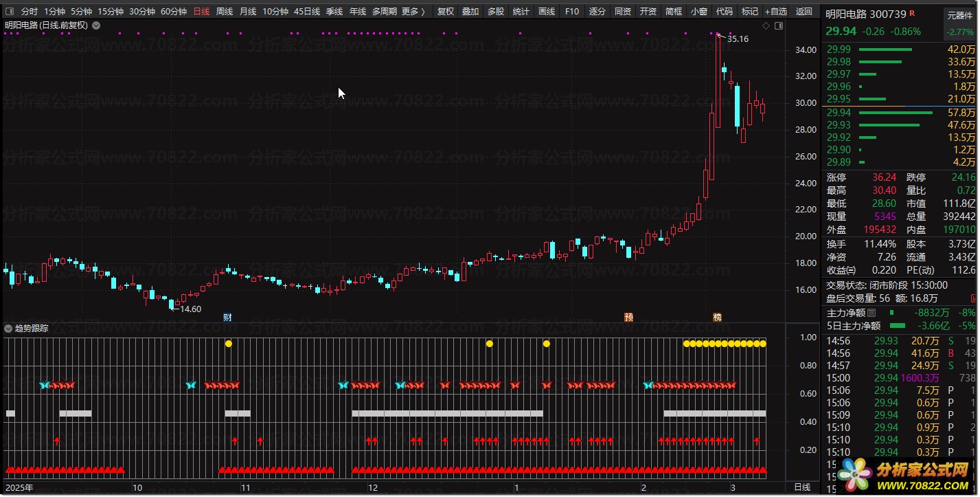Select the 周线 period
This screenshot has height=497, width=980.
[225, 12]
